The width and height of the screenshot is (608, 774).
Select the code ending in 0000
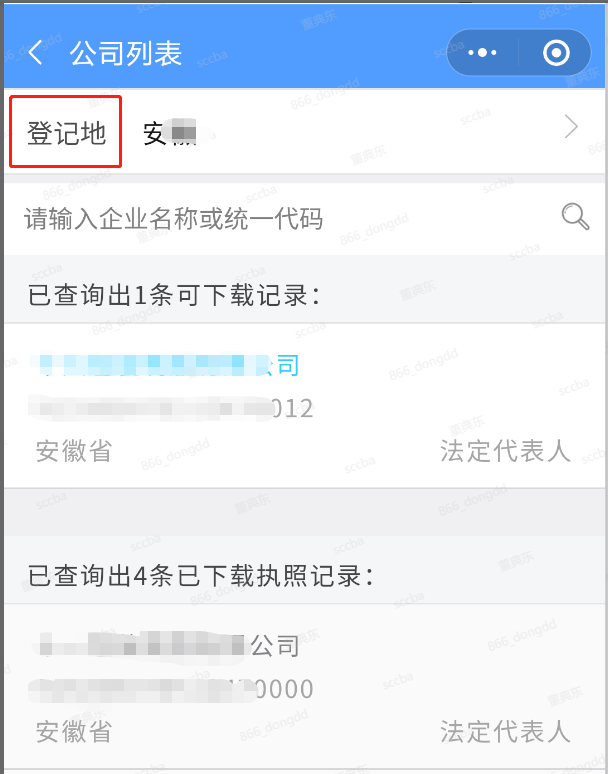(171, 689)
